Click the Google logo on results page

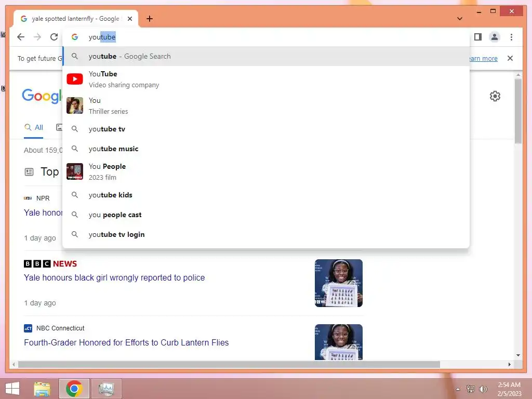pos(43,96)
